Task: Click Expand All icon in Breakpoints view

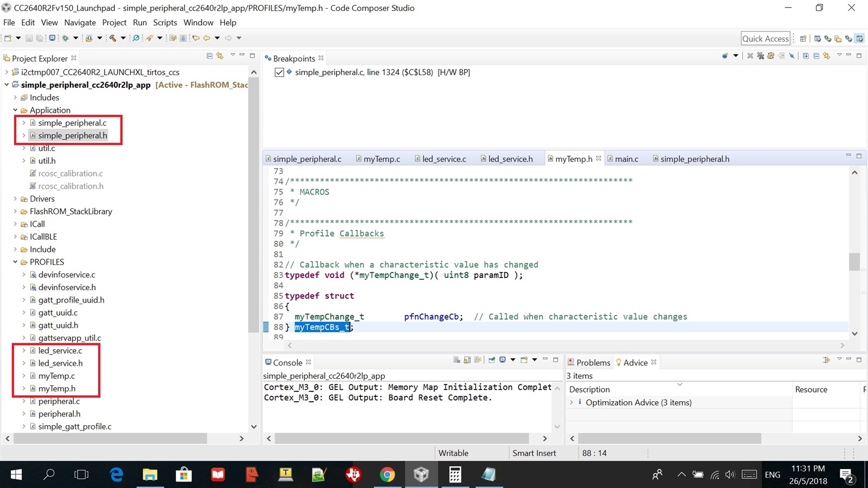Action: click(806, 56)
